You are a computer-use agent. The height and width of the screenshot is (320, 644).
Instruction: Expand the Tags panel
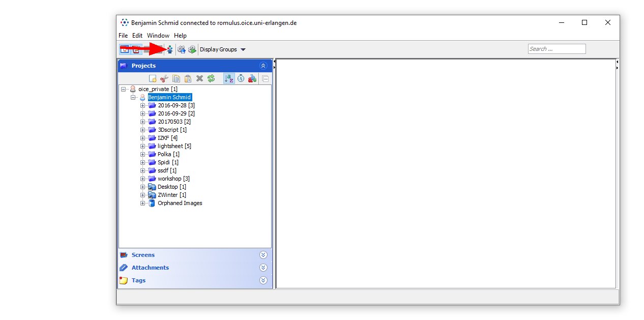click(x=263, y=280)
